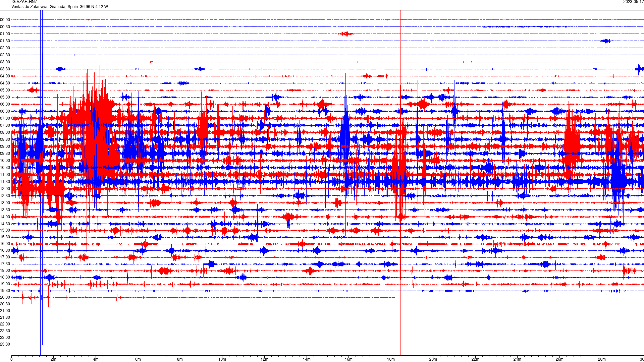Select the 19:00 time row label

coord(5,284)
